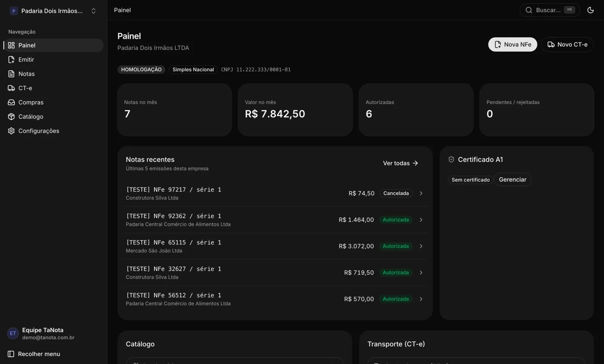Screen dimensions: 604x364
Task: Open company switcher dropdown arrows
Action: pos(94,11)
